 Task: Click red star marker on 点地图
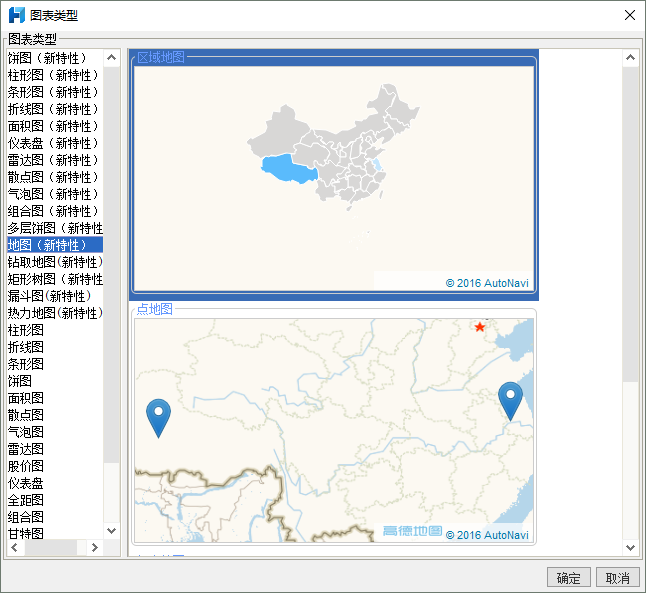[480, 327]
